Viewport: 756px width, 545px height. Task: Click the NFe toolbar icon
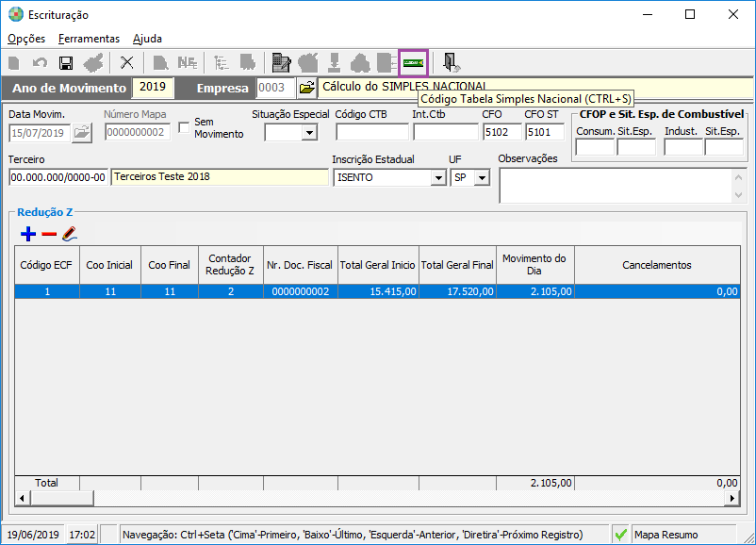(x=187, y=62)
